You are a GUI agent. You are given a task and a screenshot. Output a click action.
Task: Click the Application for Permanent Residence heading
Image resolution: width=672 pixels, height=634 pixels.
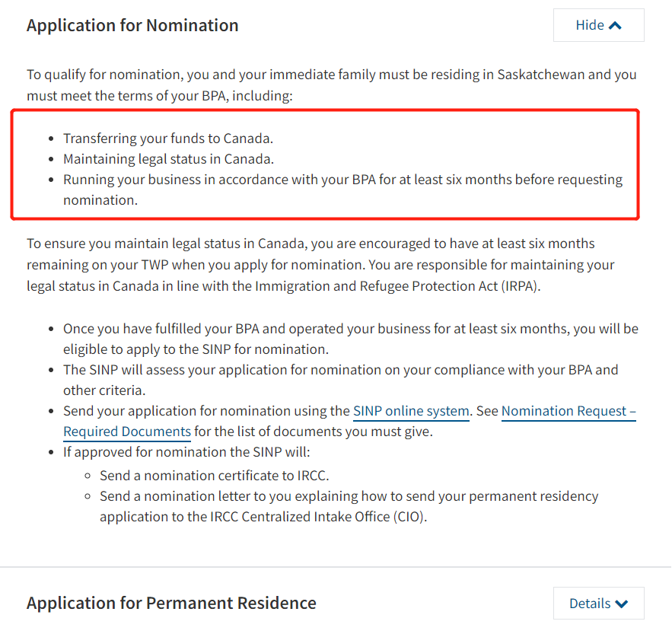click(x=171, y=604)
